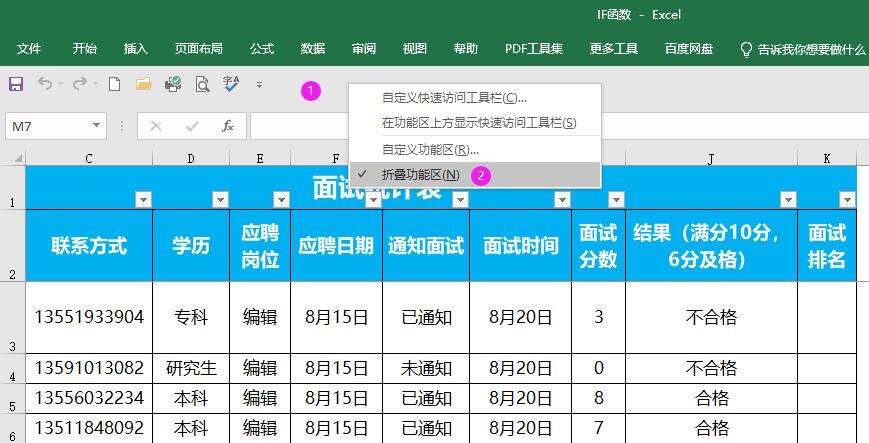This screenshot has height=443, width=869.
Task: Open the Customize Quick Access Toolbar dropdown arrow
Action: tap(259, 85)
